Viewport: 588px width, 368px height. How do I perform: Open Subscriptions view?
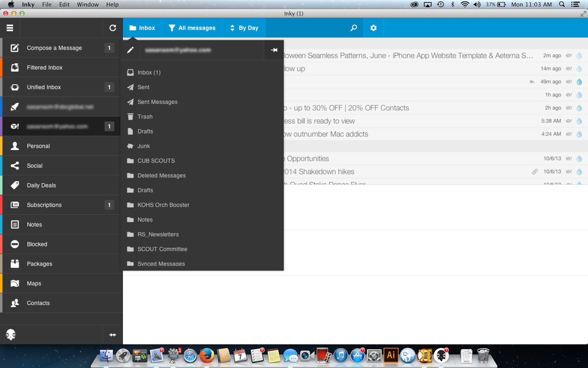(x=61, y=205)
